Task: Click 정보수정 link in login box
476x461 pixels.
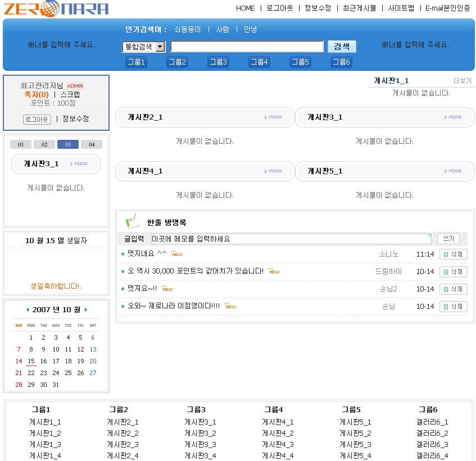Action: (x=76, y=118)
